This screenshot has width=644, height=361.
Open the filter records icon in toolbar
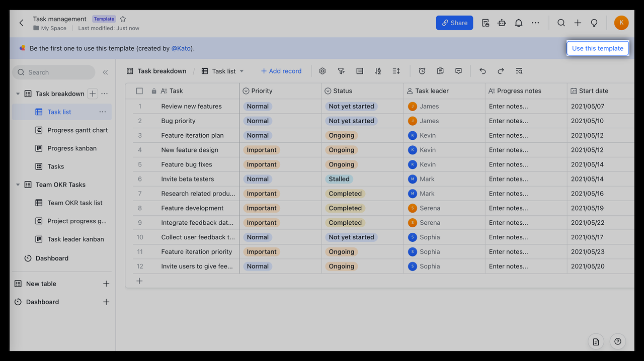[x=341, y=71]
